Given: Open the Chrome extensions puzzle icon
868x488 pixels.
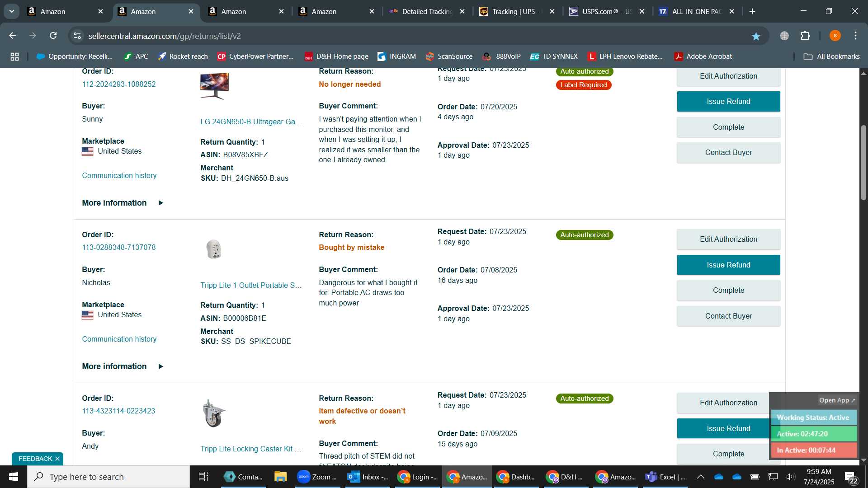Looking at the screenshot, I should pos(805,36).
